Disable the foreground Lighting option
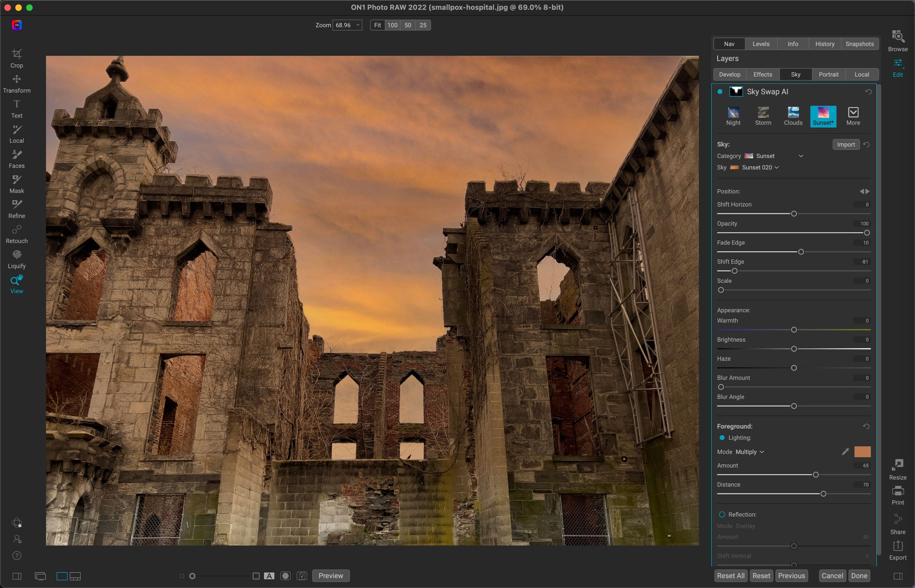This screenshot has width=915, height=588. tap(722, 438)
